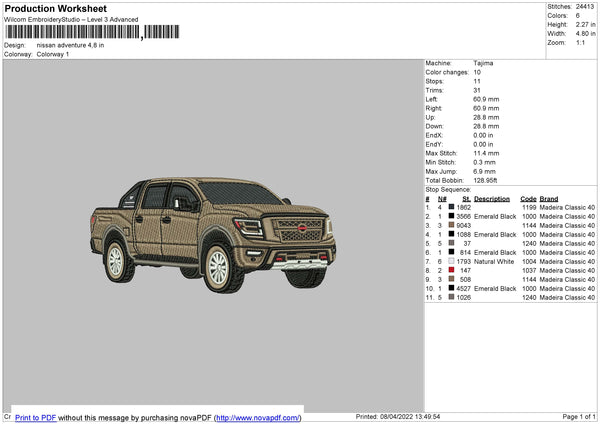Select the brown swatch in stop 3
The image size is (600, 424).
[x=451, y=225]
